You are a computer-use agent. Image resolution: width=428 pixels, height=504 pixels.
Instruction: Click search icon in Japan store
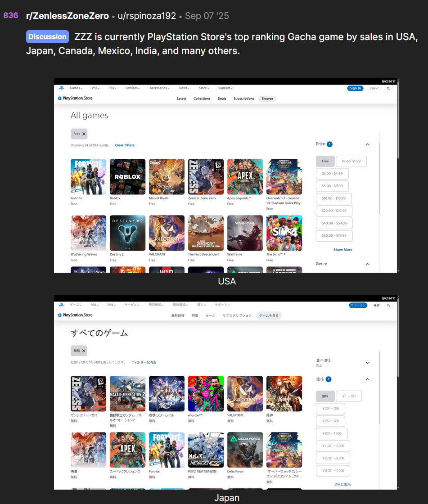[389, 306]
